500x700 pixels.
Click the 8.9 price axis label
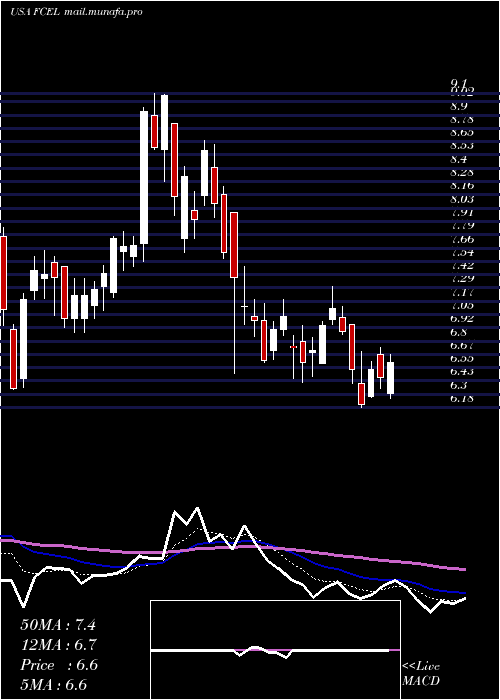459,106
